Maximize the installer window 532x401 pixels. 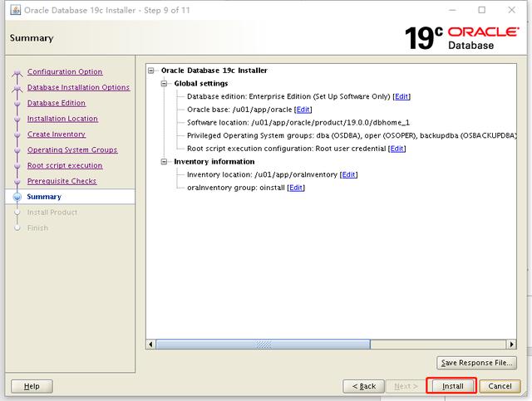pyautogui.click(x=482, y=10)
